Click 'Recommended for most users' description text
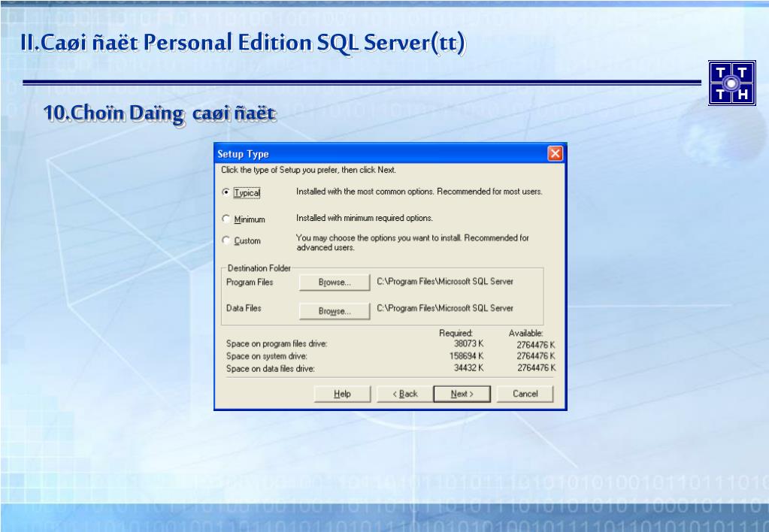The width and height of the screenshot is (769, 532). [x=489, y=191]
